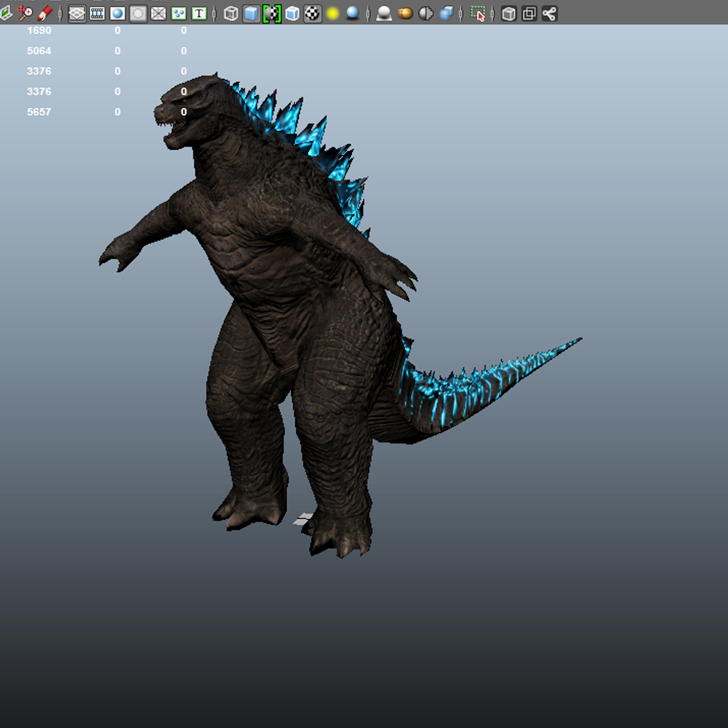Select the eraser tool icon
Viewport: 728px width, 728px height.
(43, 14)
